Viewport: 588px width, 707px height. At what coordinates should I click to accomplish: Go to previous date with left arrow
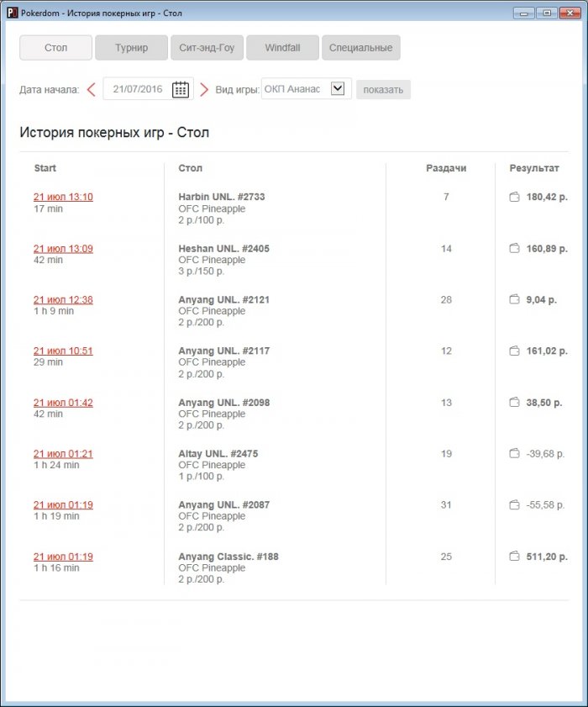pos(91,89)
